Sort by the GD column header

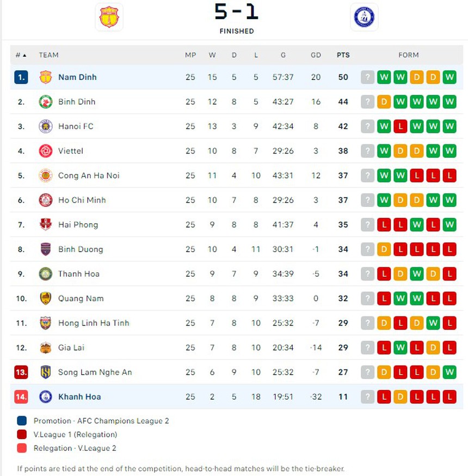point(316,55)
